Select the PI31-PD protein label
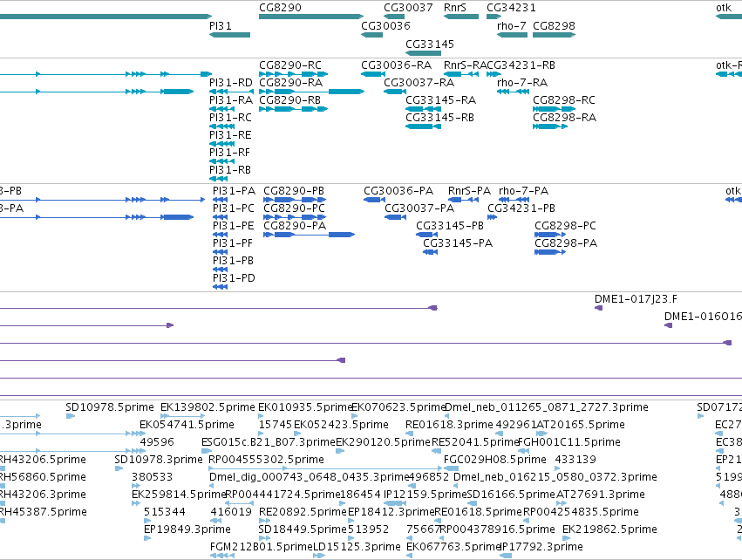 [234, 278]
